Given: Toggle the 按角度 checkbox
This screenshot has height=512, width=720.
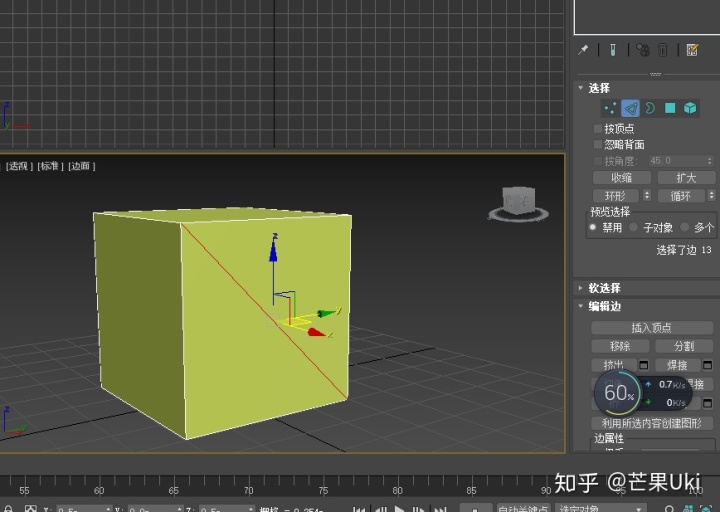Looking at the screenshot, I should tap(598, 161).
